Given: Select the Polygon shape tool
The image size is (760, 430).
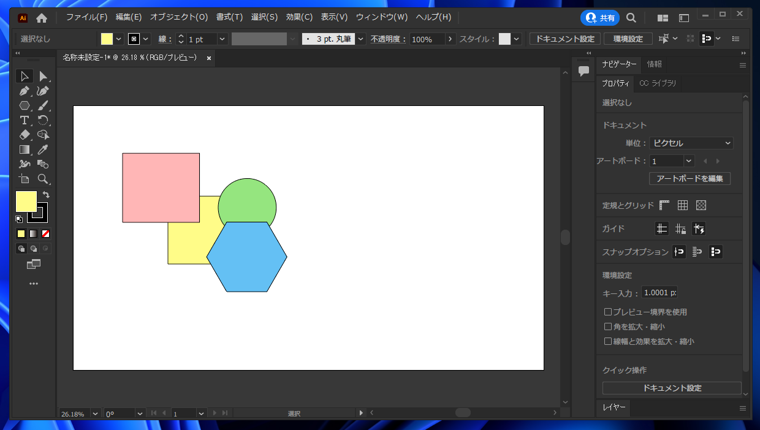Looking at the screenshot, I should pos(24,106).
